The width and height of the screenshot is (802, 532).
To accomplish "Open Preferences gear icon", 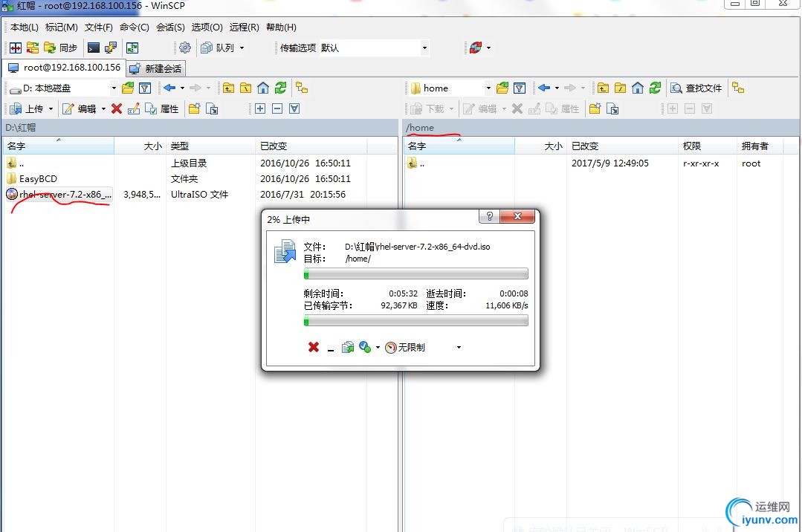I will (184, 48).
